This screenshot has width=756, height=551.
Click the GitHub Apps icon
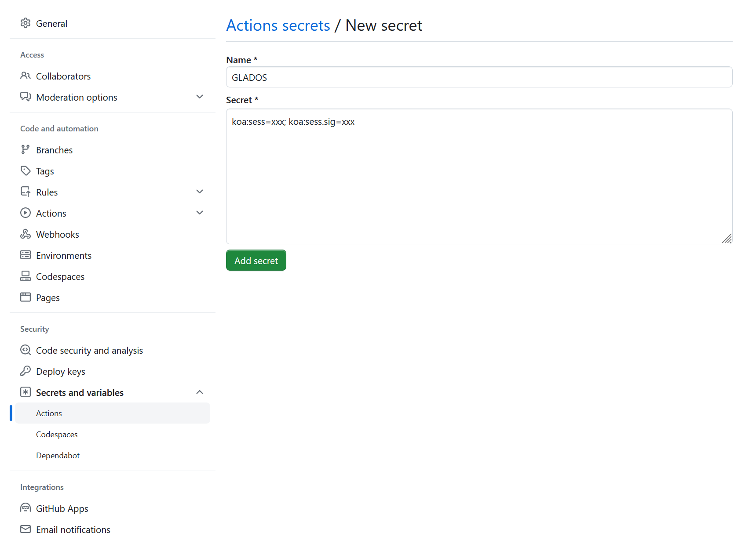(x=26, y=508)
